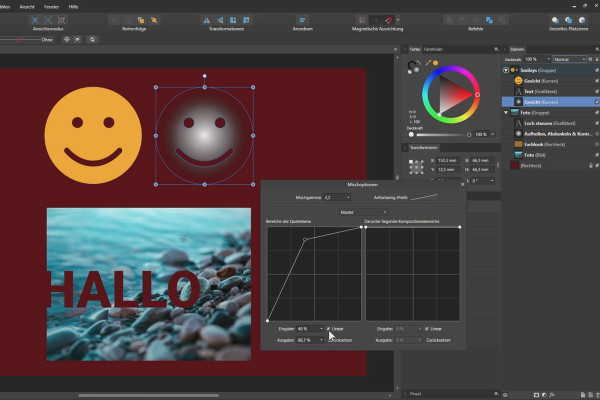
Task: Click Zurücksetzen for underlying composition ranges
Action: [439, 340]
